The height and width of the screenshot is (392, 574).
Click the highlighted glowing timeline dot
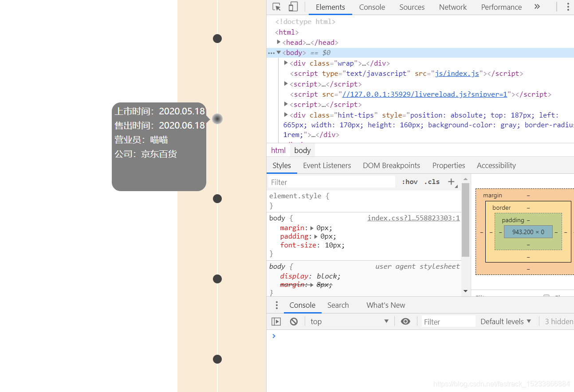coord(217,119)
